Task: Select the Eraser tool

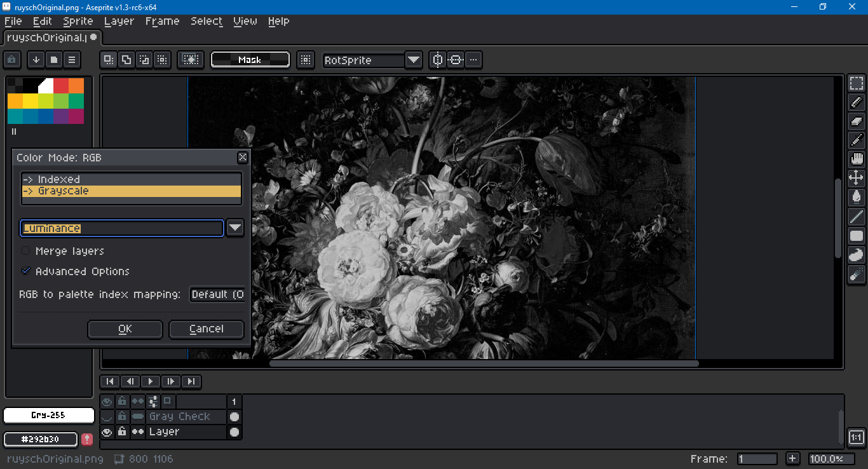Action: [857, 121]
